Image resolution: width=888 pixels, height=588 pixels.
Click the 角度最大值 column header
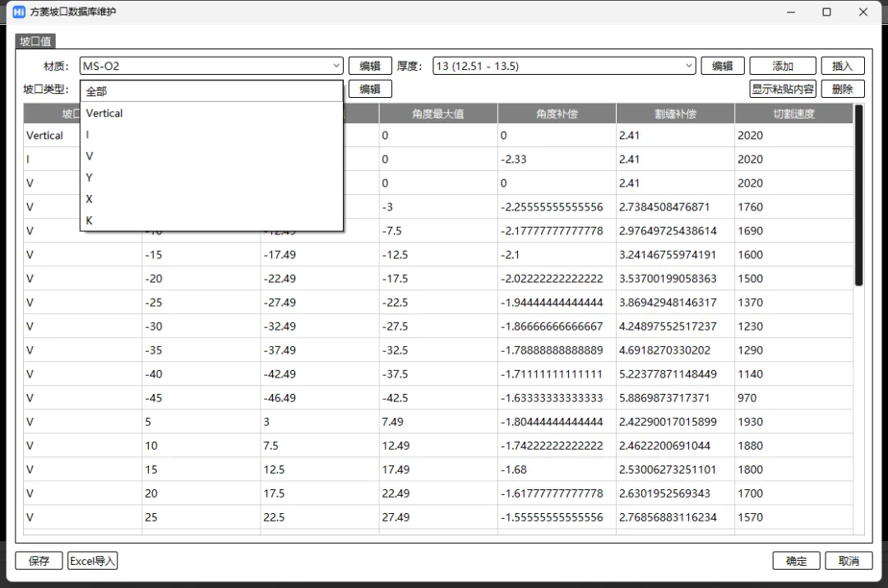pyautogui.click(x=437, y=113)
